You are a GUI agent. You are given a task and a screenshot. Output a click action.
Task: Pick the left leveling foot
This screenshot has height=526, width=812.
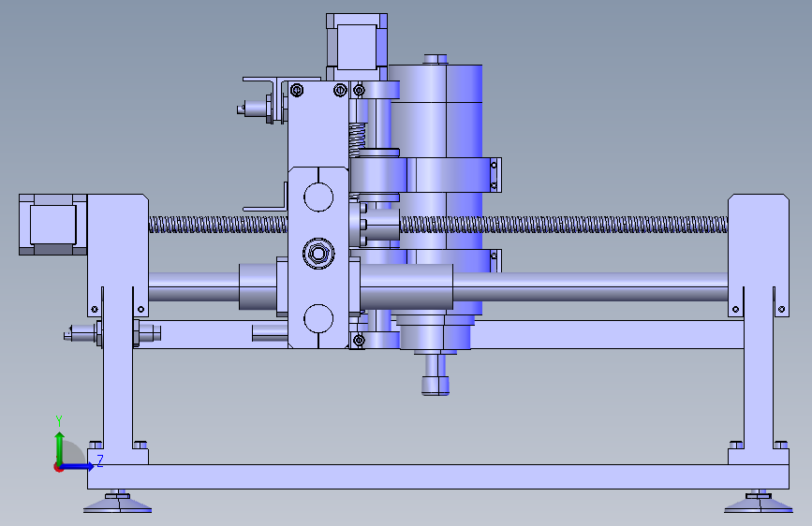tap(118, 503)
